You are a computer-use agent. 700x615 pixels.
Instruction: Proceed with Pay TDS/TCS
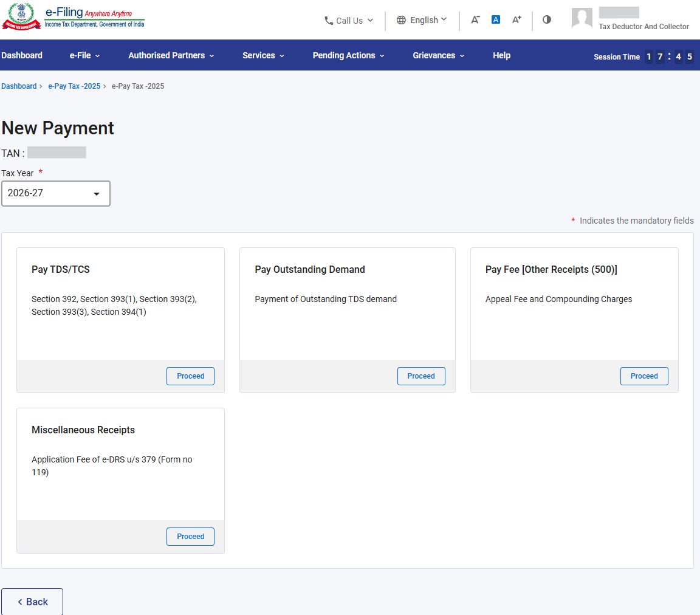tap(190, 376)
